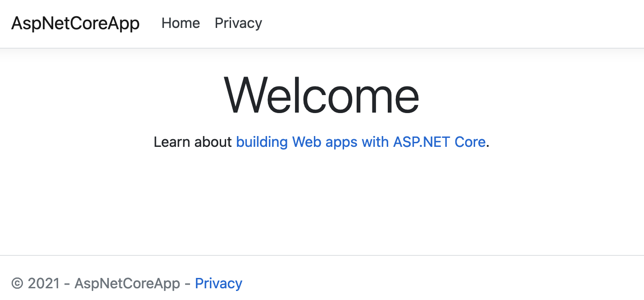Open the Home navigation item

(x=181, y=23)
